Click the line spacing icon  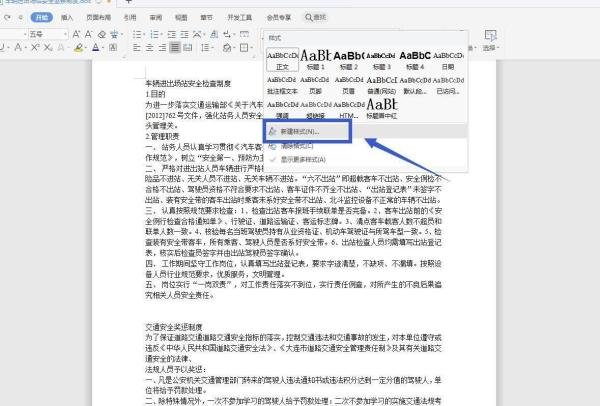(205, 48)
